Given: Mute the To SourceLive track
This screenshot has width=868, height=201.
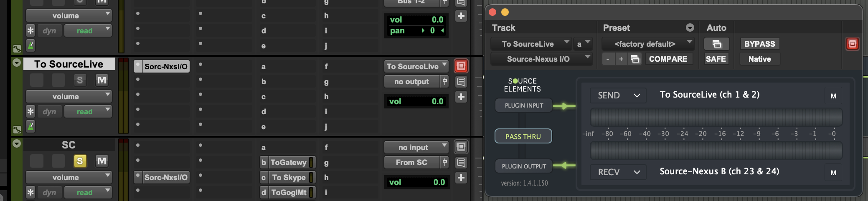Looking at the screenshot, I should tap(102, 80).
